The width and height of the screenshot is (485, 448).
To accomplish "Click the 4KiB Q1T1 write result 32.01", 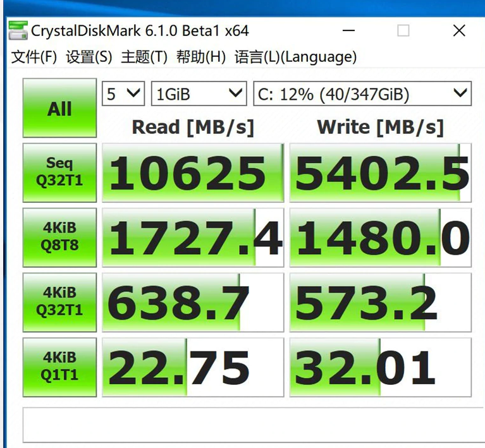I will [381, 367].
